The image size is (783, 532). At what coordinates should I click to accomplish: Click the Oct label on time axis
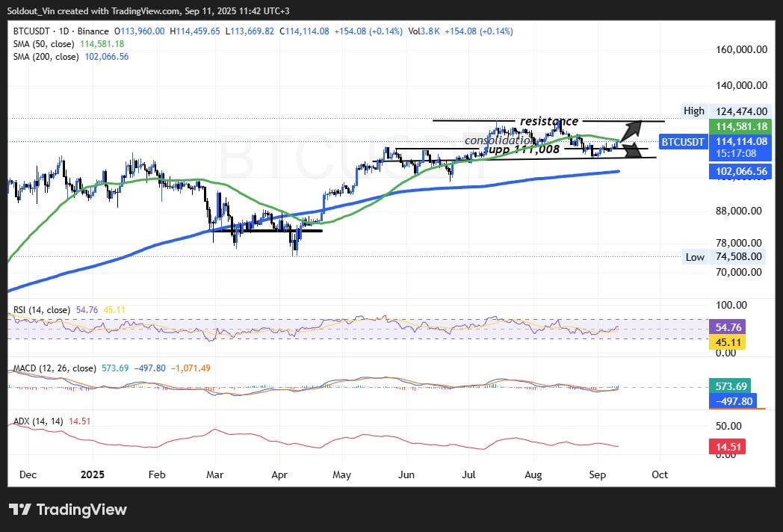pos(660,474)
